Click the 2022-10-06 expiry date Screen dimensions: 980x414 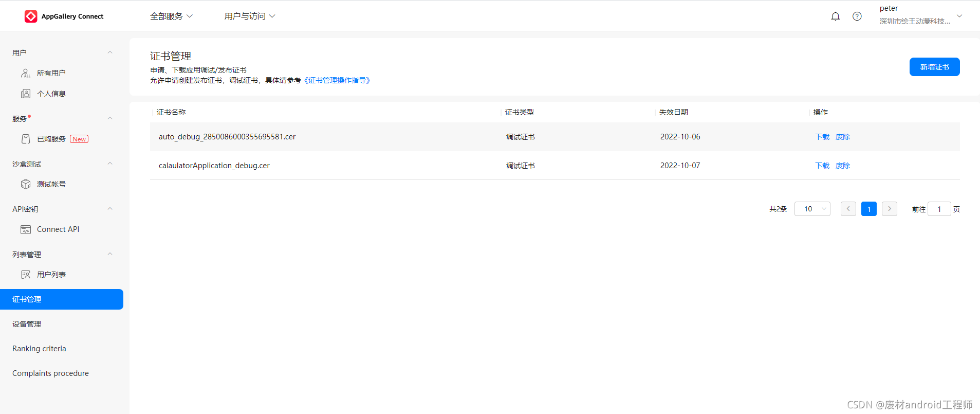[x=680, y=137]
